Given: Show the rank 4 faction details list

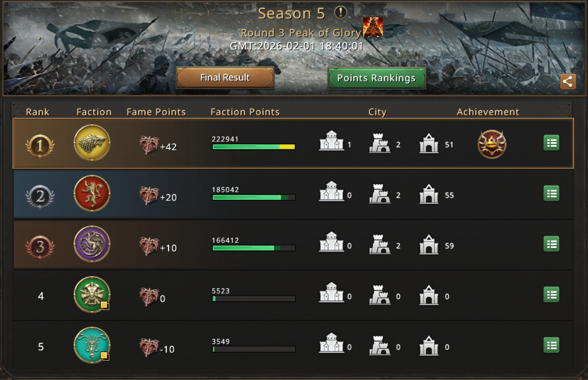Looking at the screenshot, I should click(x=551, y=294).
